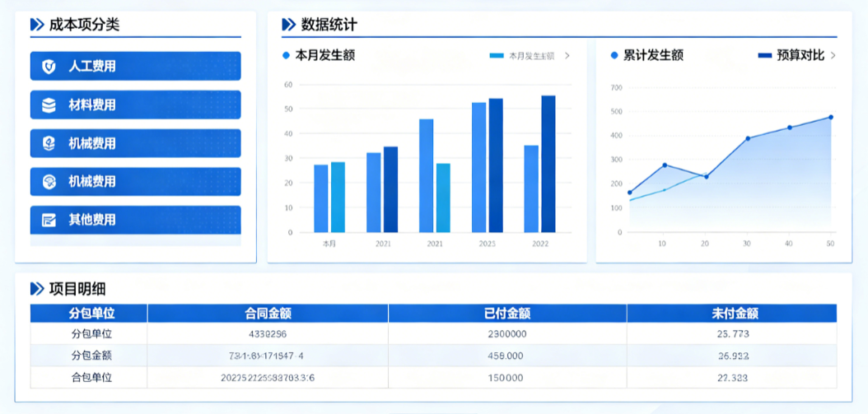This screenshot has height=414, width=868.
Task: Click the 分包单位 column header in the table
Action: (x=92, y=314)
